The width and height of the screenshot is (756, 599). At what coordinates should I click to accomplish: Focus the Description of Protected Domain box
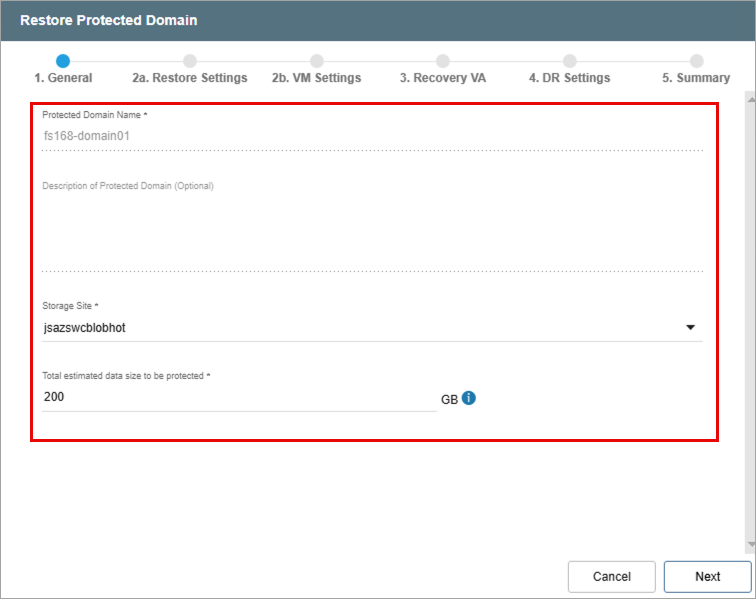pyautogui.click(x=370, y=230)
